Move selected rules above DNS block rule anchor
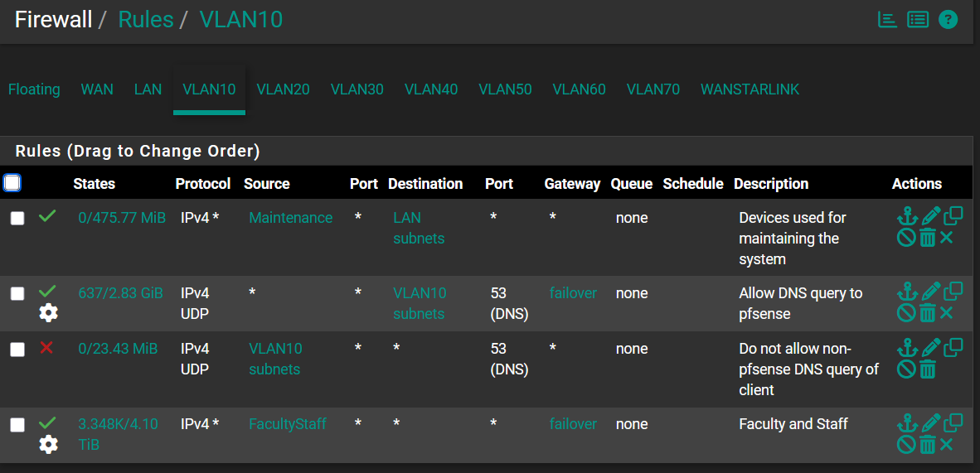This screenshot has height=473, width=980. pyautogui.click(x=907, y=347)
